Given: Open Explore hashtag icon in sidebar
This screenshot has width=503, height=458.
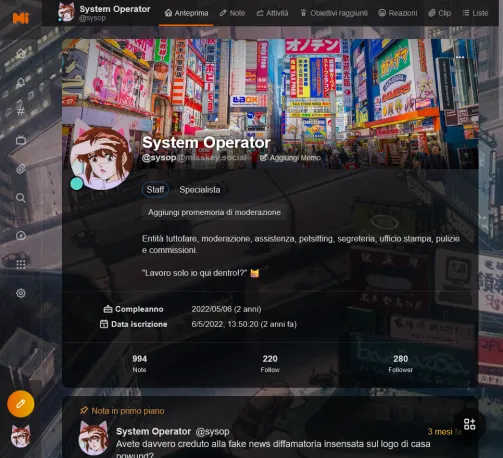Looking at the screenshot, I should point(21,111).
